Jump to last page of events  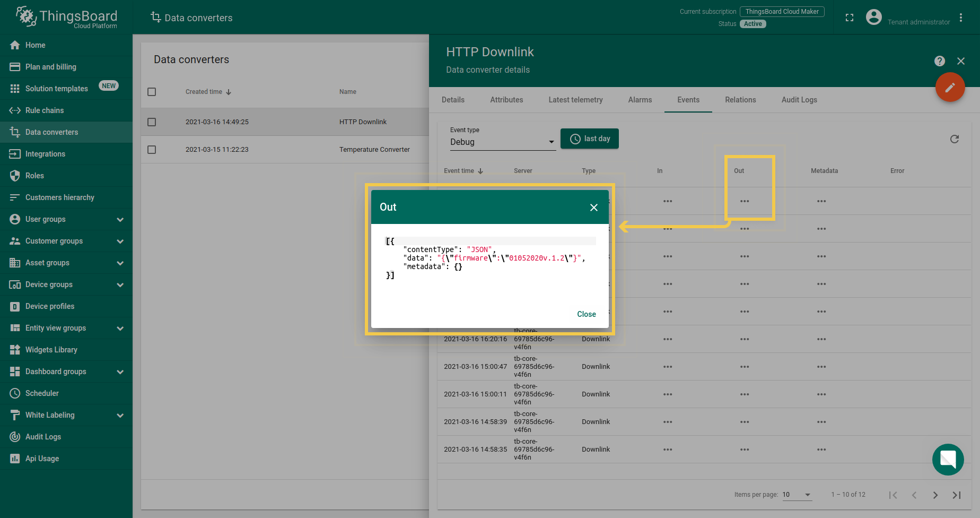tap(957, 495)
